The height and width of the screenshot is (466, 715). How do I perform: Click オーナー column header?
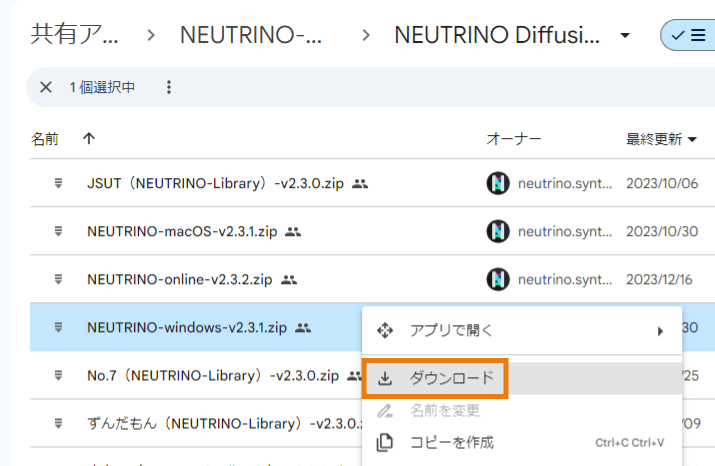(x=514, y=139)
